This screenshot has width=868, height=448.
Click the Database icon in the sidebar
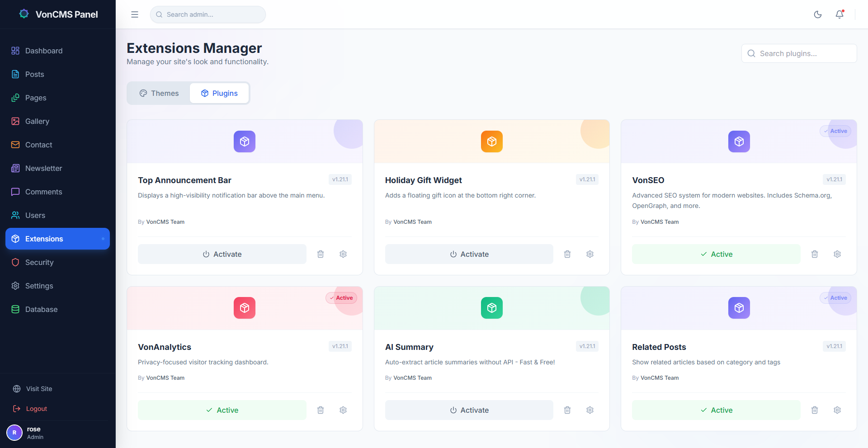[x=15, y=309]
